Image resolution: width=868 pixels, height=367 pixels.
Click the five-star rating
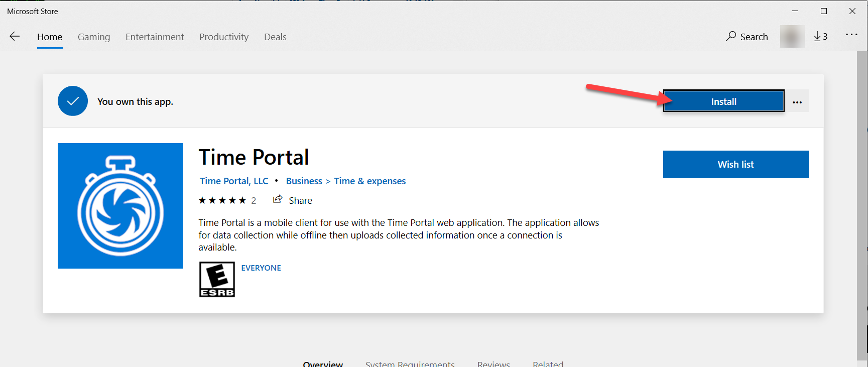pyautogui.click(x=222, y=200)
